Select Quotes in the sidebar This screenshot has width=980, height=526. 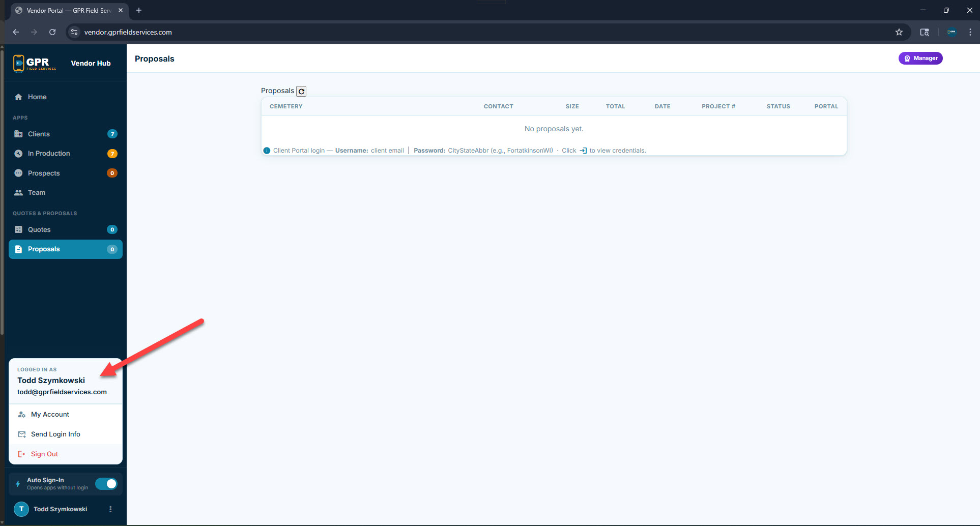point(39,230)
